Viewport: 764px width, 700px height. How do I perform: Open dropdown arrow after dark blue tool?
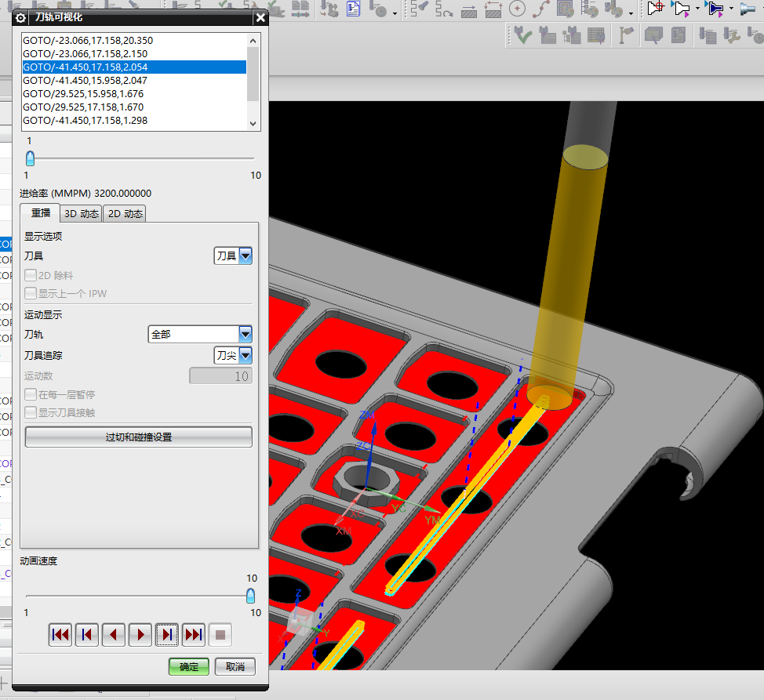click(x=731, y=9)
